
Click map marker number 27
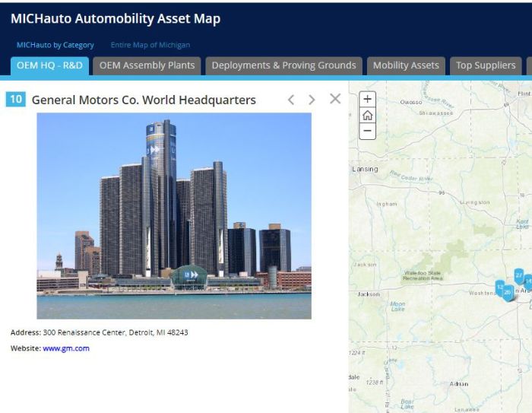(518, 275)
